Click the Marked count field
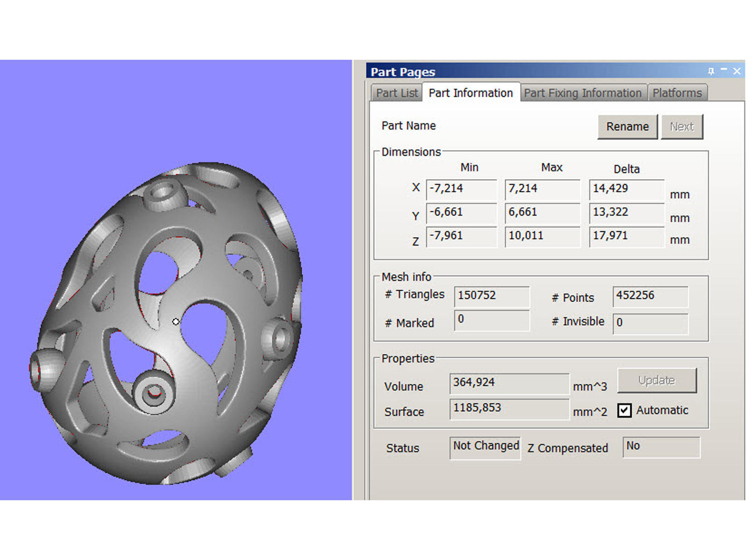Screen dimensions: 747x560 [x=492, y=321]
